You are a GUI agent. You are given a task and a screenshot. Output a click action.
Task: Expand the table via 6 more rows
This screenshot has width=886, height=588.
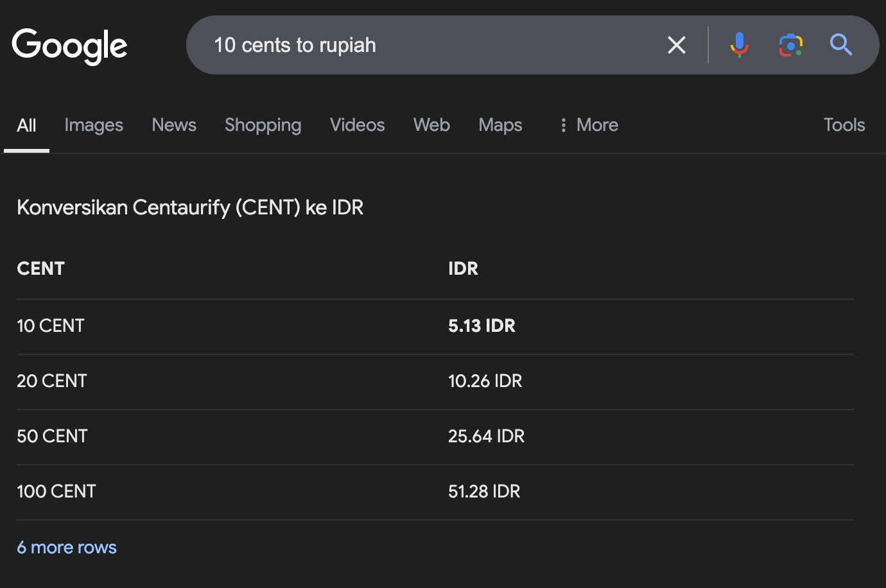(67, 548)
